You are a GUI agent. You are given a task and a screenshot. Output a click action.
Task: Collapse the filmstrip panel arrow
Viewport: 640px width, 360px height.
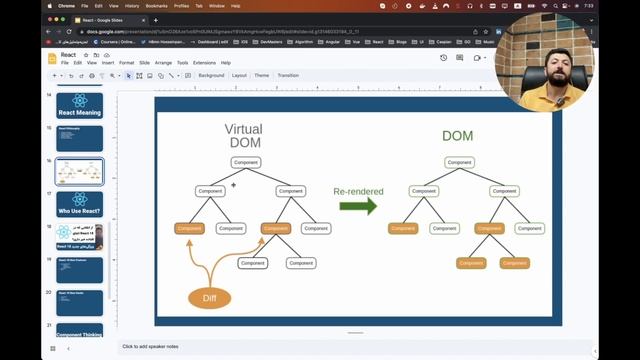pyautogui.click(x=68, y=349)
